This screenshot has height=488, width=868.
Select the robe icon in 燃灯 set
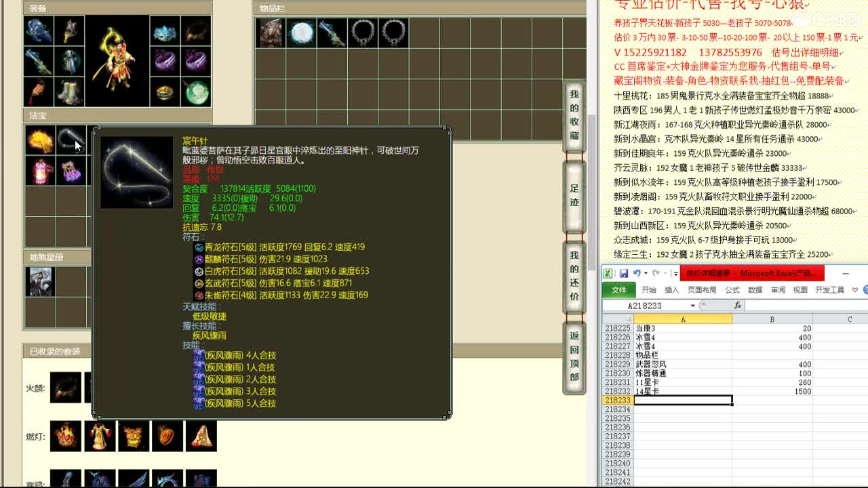click(x=100, y=436)
